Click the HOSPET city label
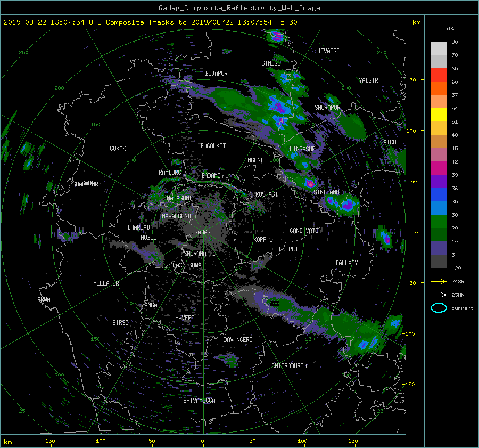 pos(288,249)
